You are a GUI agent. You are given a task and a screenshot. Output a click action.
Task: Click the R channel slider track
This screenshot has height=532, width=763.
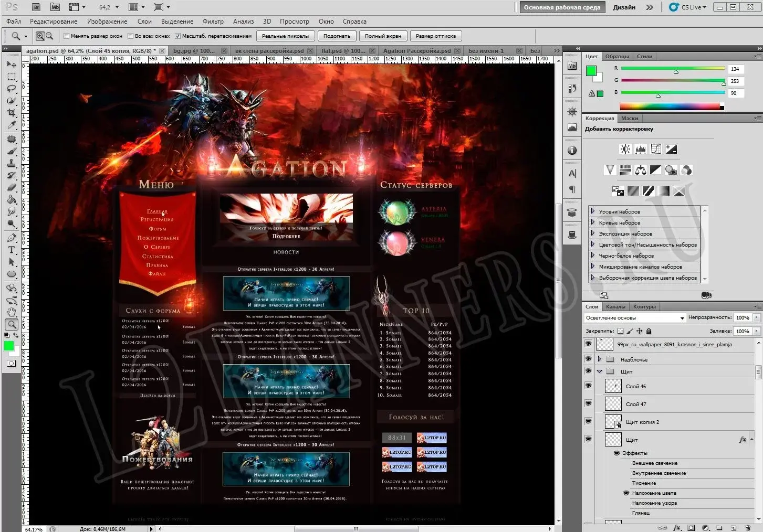673,68
